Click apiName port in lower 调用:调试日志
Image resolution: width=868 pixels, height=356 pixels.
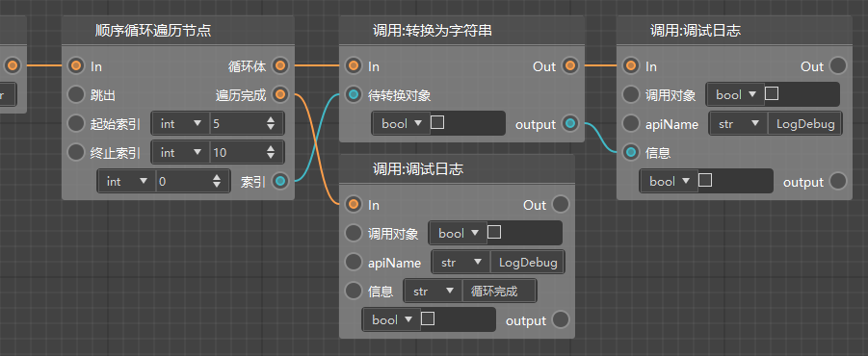click(354, 262)
